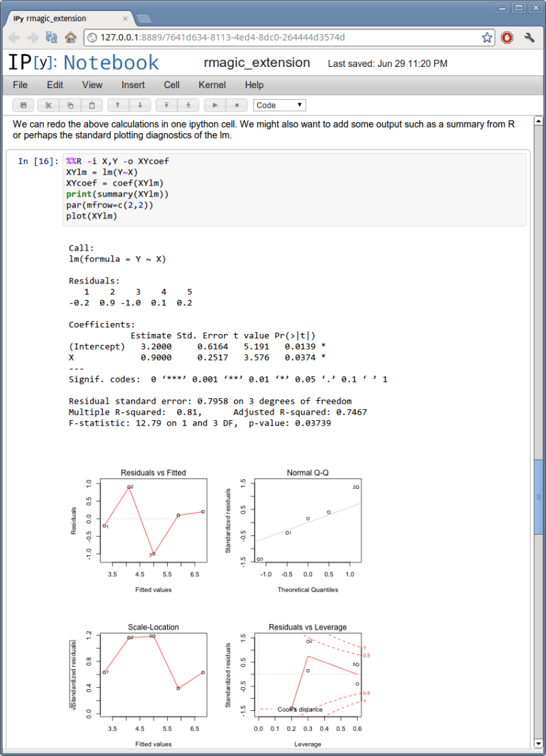Move the selected cell up
Screen dimensions: 546x756
point(116,104)
